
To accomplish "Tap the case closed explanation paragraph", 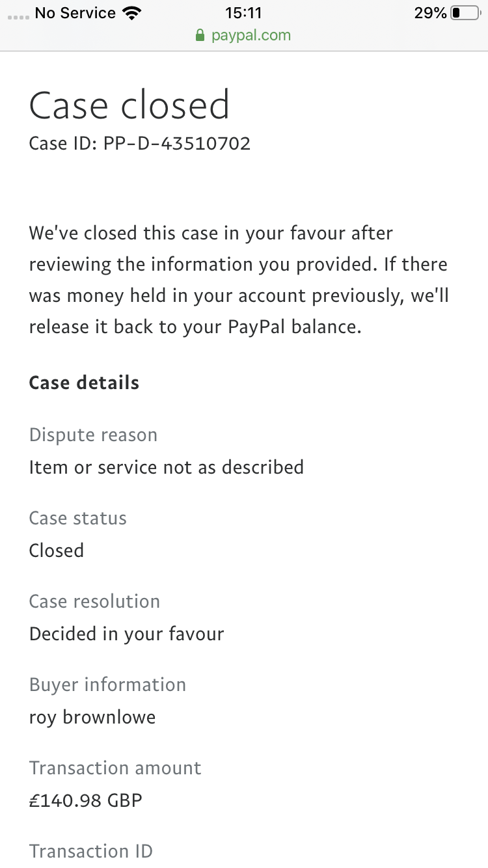I will tap(239, 280).
